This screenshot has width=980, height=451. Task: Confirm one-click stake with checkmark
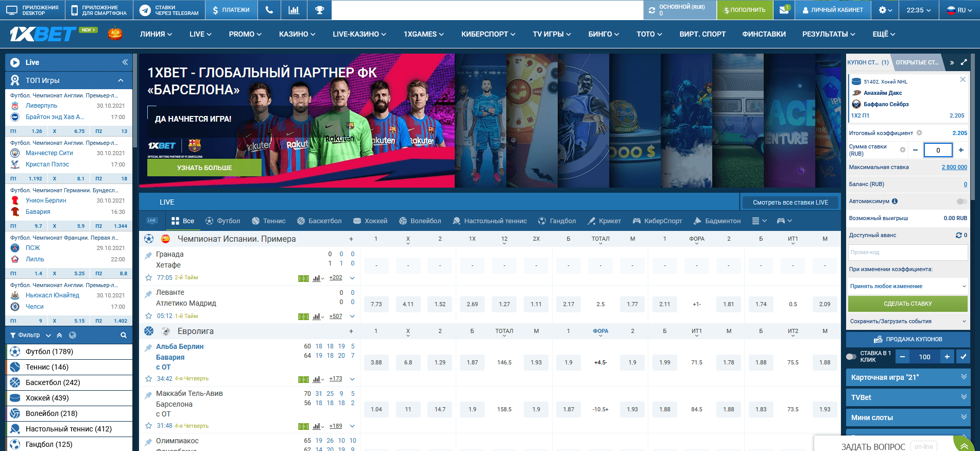pyautogui.click(x=963, y=357)
